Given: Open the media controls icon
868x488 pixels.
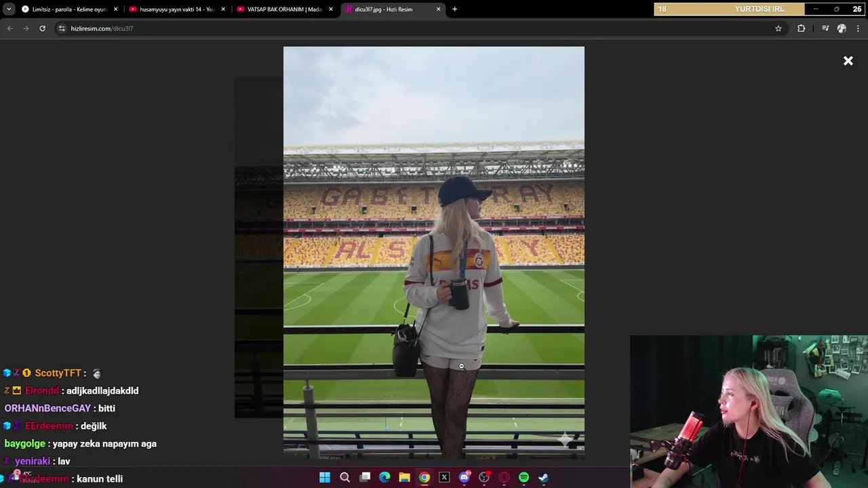Looking at the screenshot, I should [x=825, y=28].
